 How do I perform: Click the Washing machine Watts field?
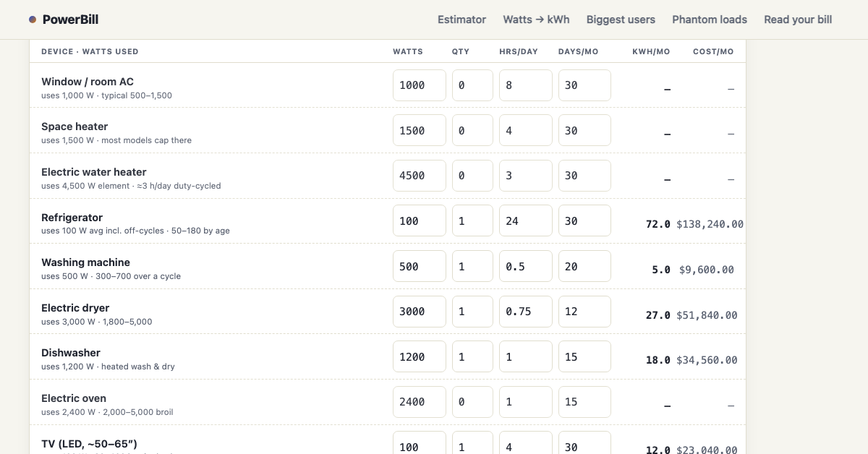420,266
